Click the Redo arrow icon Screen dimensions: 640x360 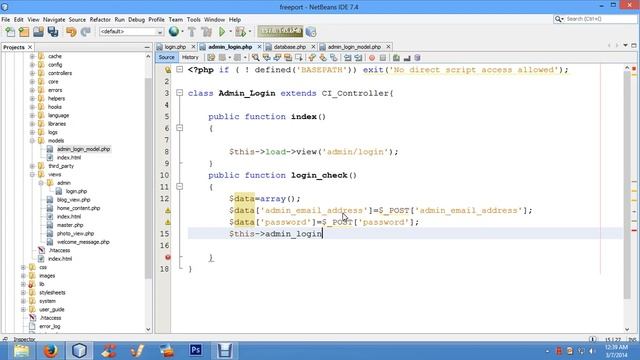[x=85, y=32]
